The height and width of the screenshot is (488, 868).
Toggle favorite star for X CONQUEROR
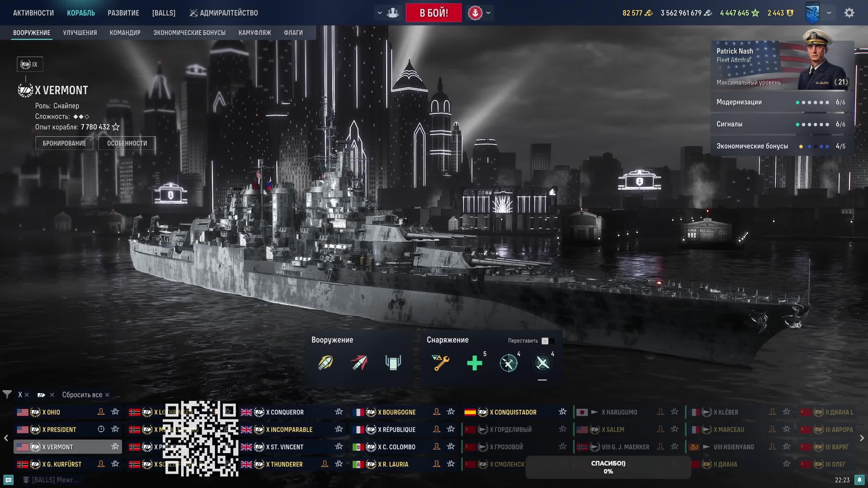coord(339,412)
